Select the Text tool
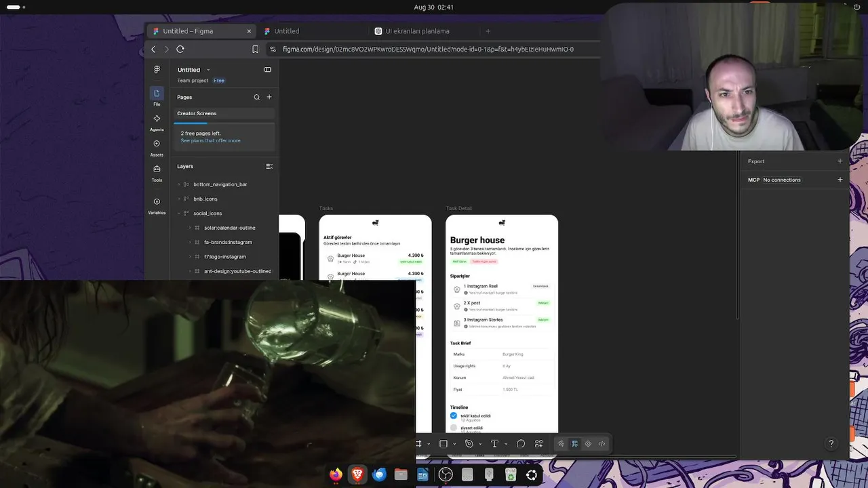This screenshot has width=868, height=488. [494, 444]
